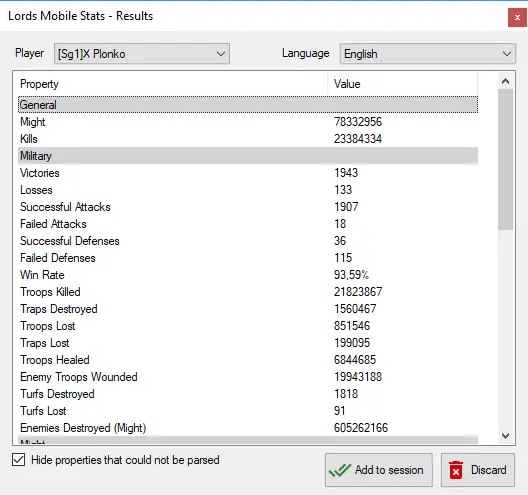Click the scrollbar up arrow in the results list
This screenshot has width=528, height=495.
505,81
